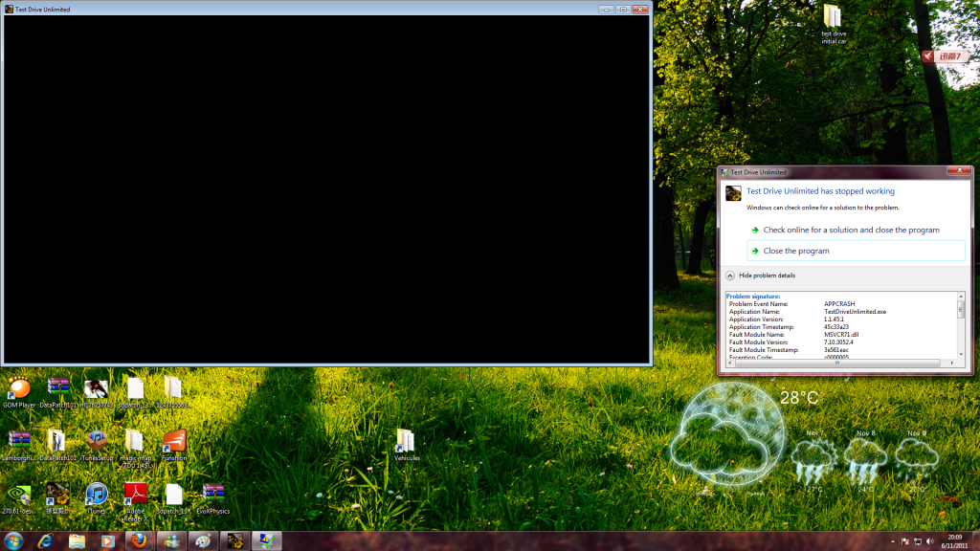
Task: Click the Firefox icon in the taskbar
Action: point(140,540)
